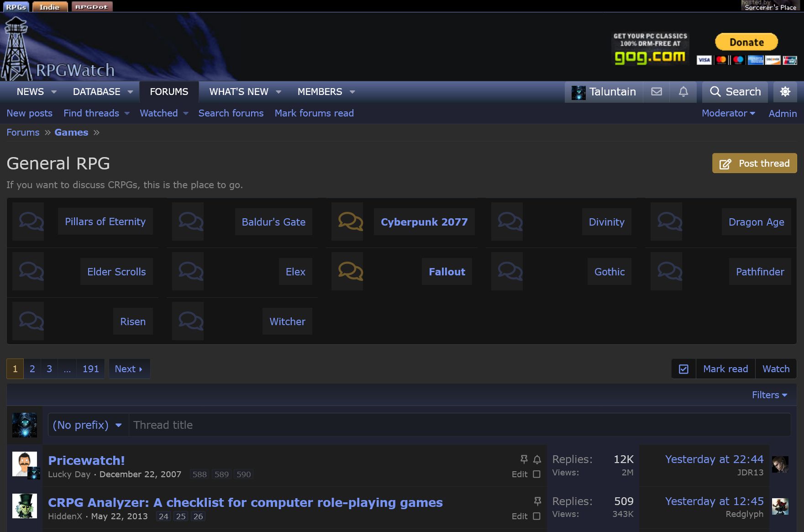Screen dimensions: 804x532
Task: Expand the NEWS menu arrow
Action: 54,92
